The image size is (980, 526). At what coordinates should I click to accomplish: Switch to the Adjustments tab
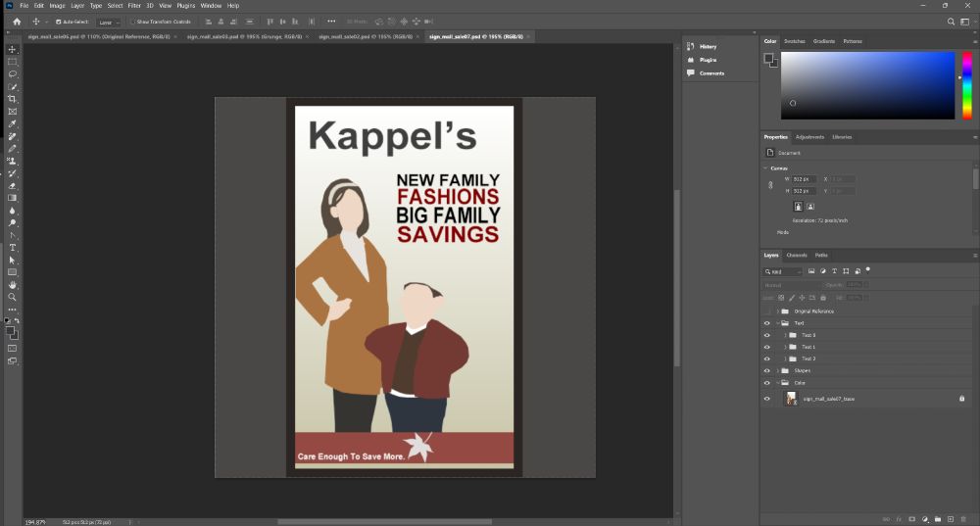810,137
